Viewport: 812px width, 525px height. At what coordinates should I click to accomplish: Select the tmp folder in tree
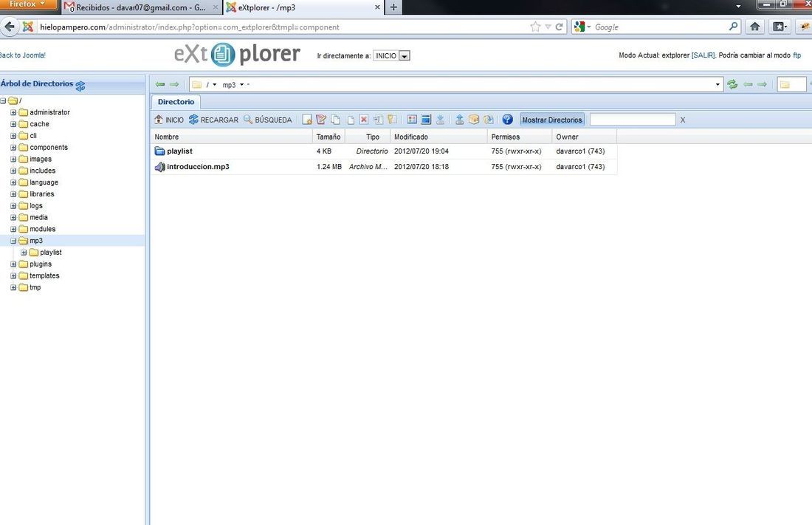(35, 287)
